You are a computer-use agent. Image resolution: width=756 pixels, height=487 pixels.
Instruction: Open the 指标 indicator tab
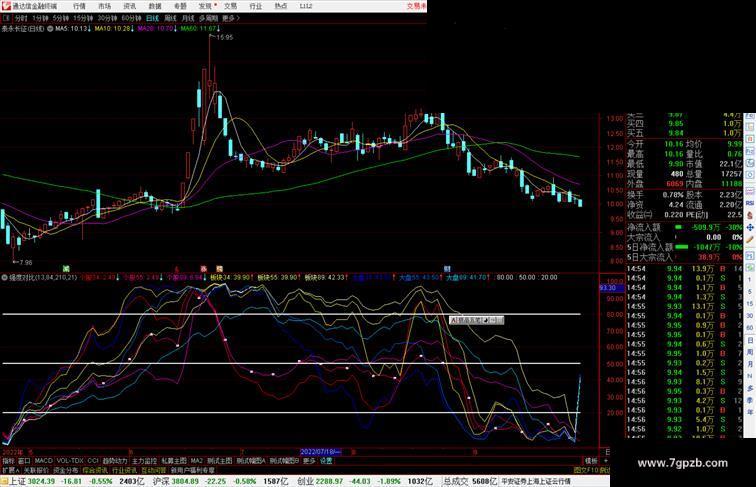coord(8,461)
